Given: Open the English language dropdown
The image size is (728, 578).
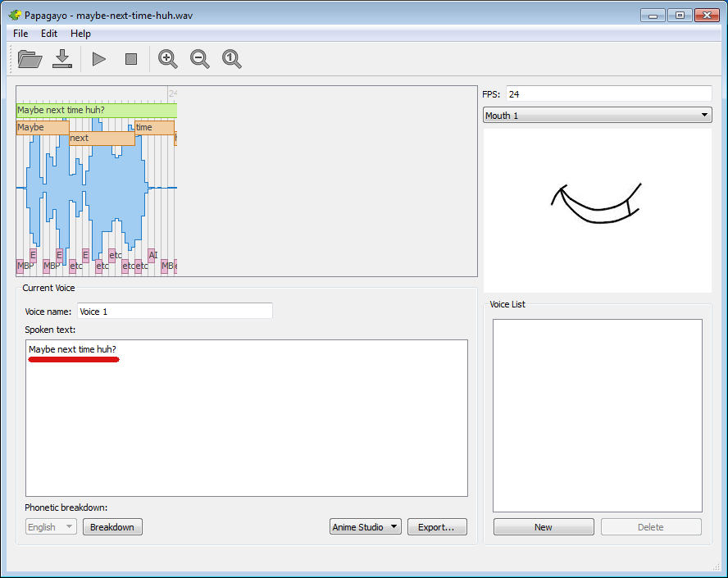Looking at the screenshot, I should pos(51,527).
